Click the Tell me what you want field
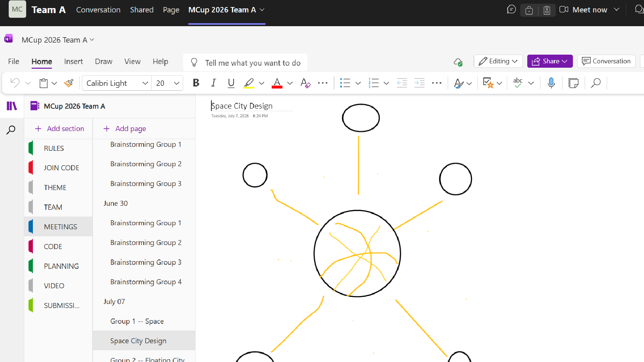The width and height of the screenshot is (644, 362). tap(245, 63)
